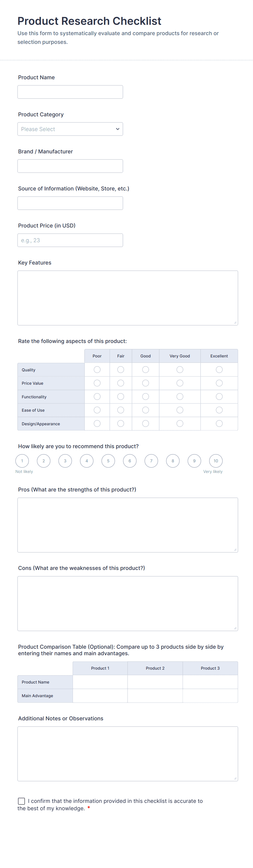
Task: Select recommendation score 10
Action: pos(216,461)
